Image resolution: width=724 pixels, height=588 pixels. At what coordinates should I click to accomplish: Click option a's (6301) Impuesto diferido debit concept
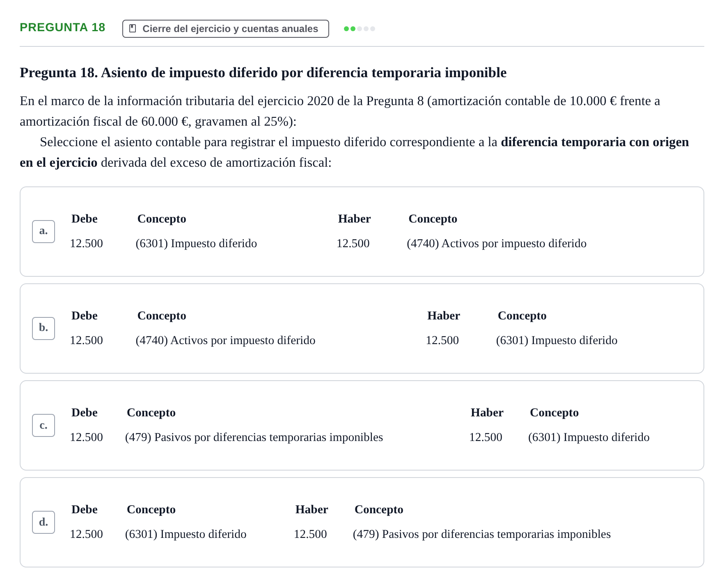coord(196,243)
